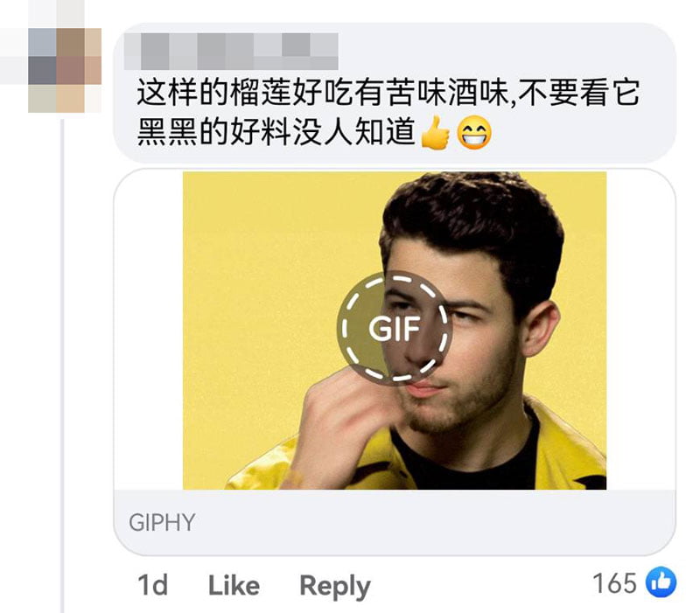Select the first comment line starting with 这样的榴莲

point(388,93)
